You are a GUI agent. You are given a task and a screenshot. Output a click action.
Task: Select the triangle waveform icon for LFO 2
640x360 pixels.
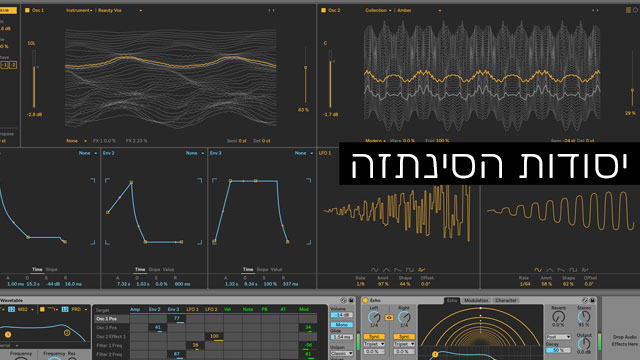click(x=550, y=270)
